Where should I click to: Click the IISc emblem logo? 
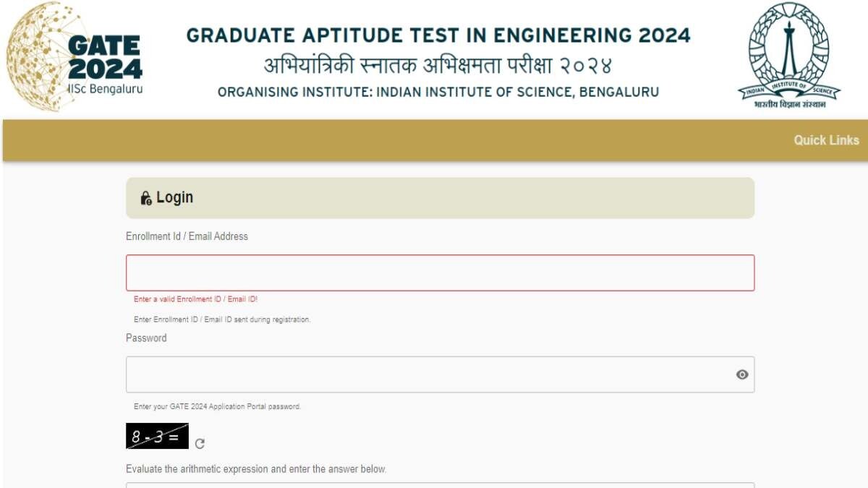point(789,56)
